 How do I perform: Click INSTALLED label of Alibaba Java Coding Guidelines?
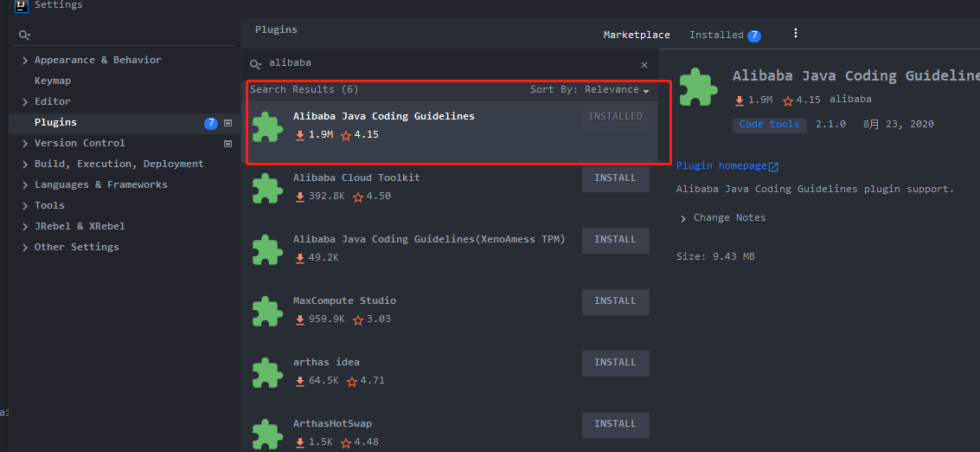click(616, 116)
